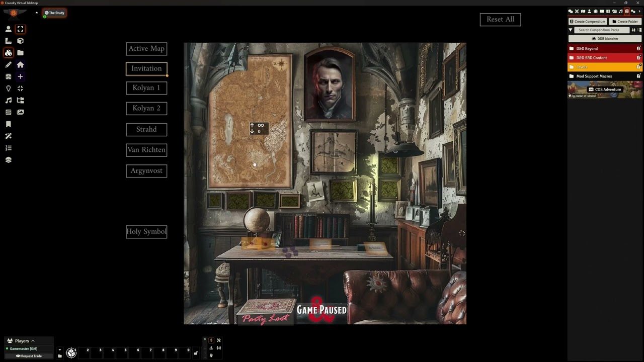Screen dimensions: 644x362
Task: Open the Rollable Tables sidebar tab
Action: coord(608,12)
